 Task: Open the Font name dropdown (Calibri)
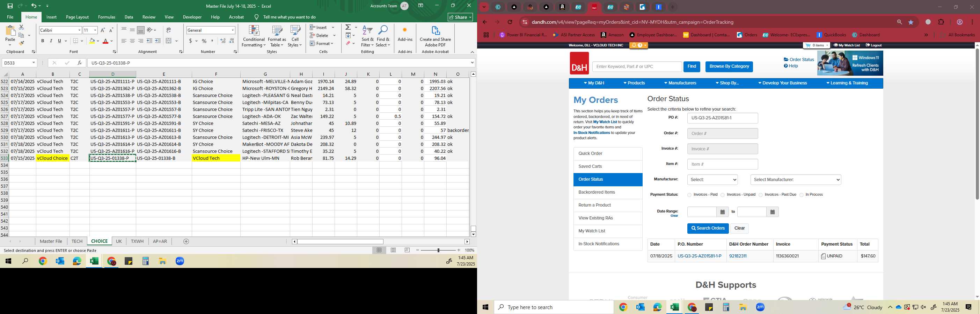pos(79,30)
